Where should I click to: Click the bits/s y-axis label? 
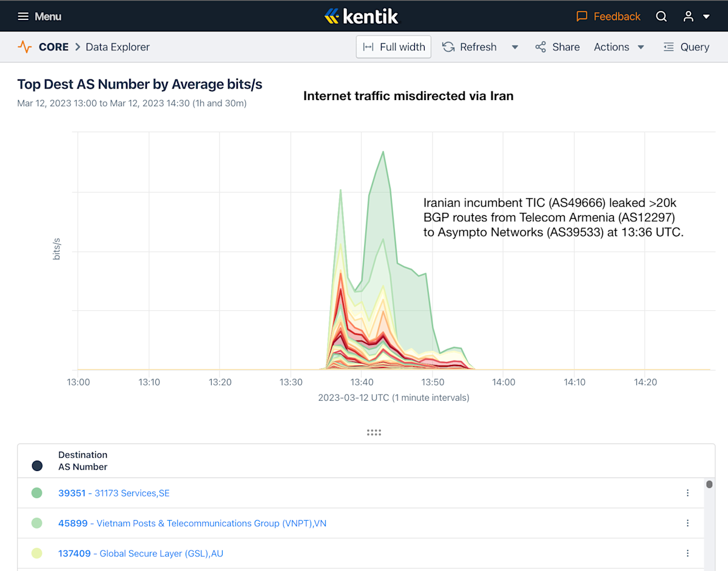(56, 249)
